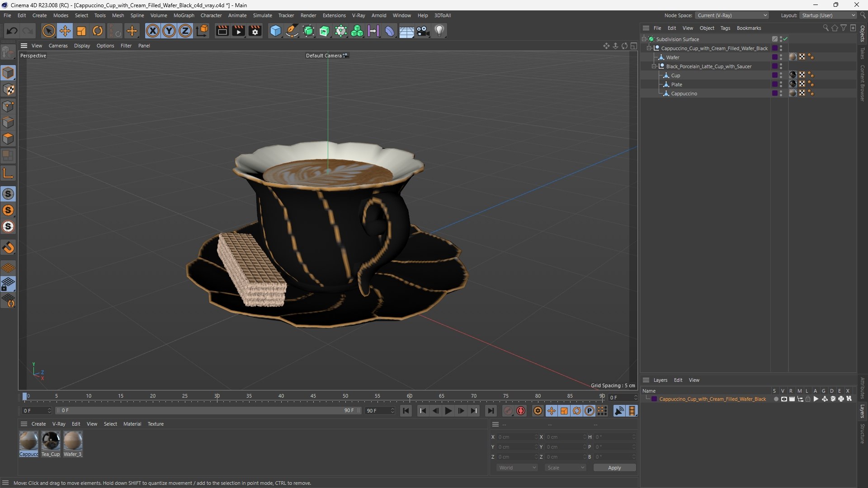
Task: Open Render Settings gear clapboard
Action: 255,31
